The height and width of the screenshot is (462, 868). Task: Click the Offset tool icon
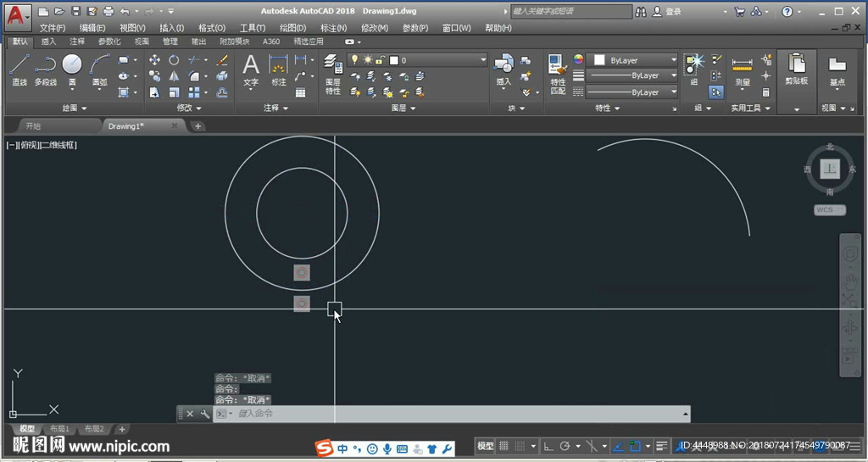tap(222, 92)
